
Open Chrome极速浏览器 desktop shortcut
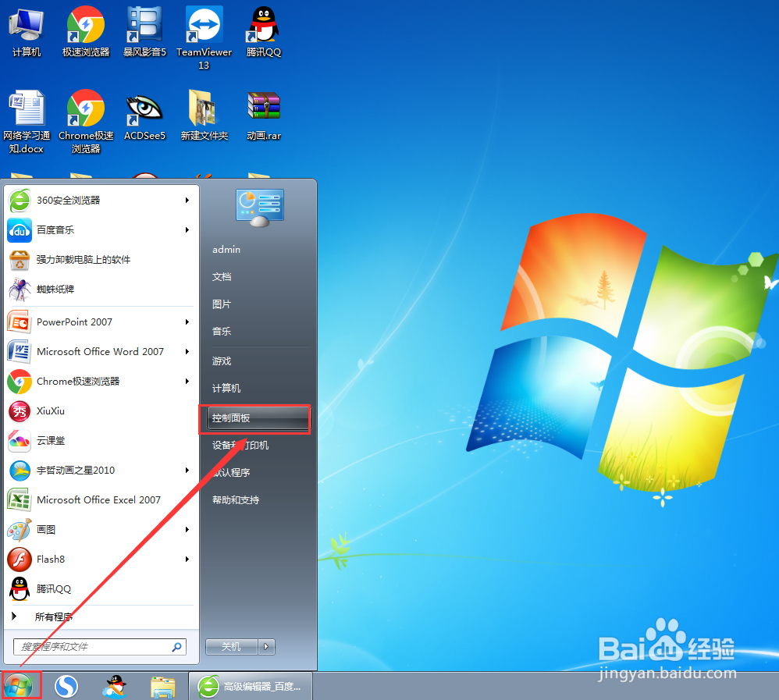[85, 123]
